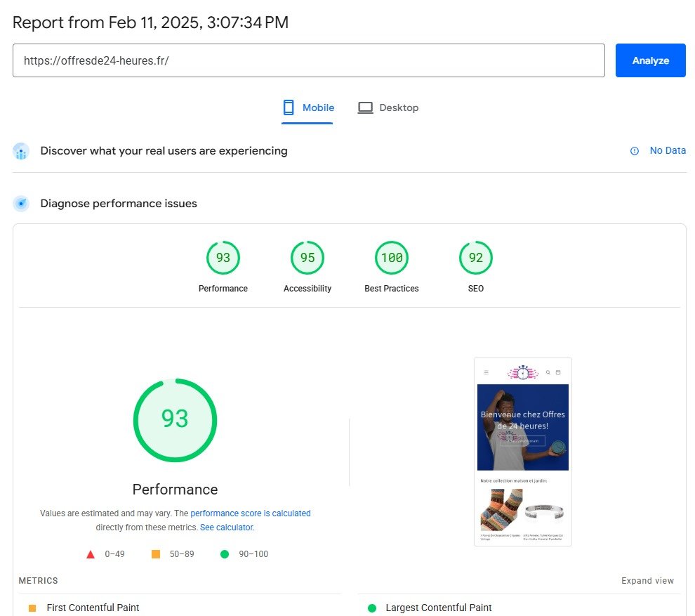
Task: Click the real users experience section icon
Action: click(20, 151)
